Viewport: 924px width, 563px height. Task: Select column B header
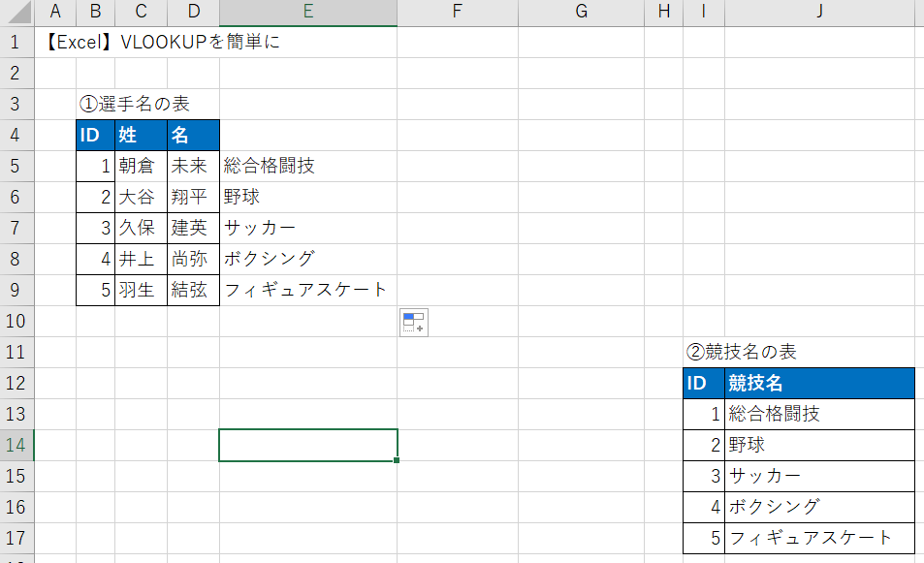click(x=95, y=12)
